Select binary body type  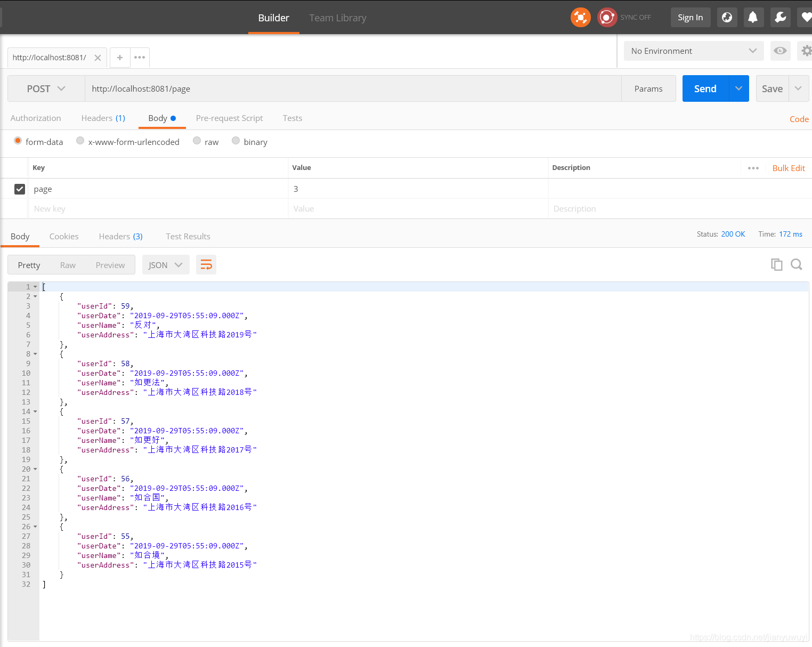point(236,141)
